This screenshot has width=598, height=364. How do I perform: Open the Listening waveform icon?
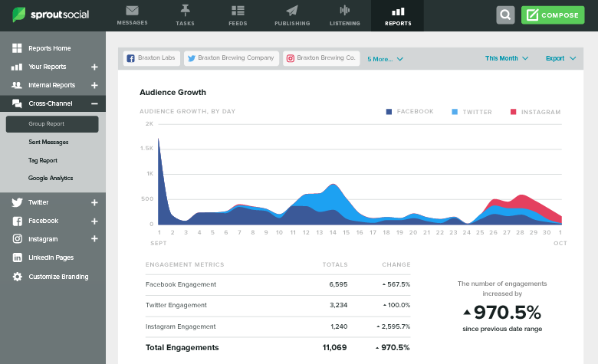(x=344, y=11)
